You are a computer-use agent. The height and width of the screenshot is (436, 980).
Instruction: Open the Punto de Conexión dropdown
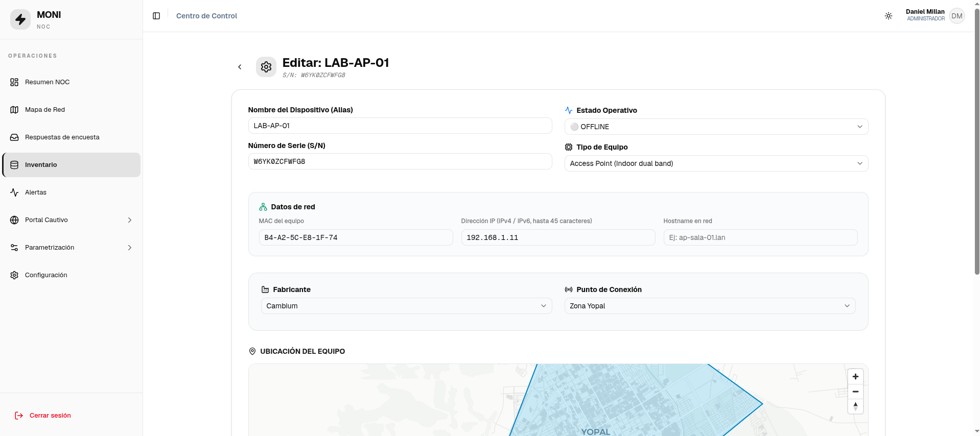coord(710,306)
